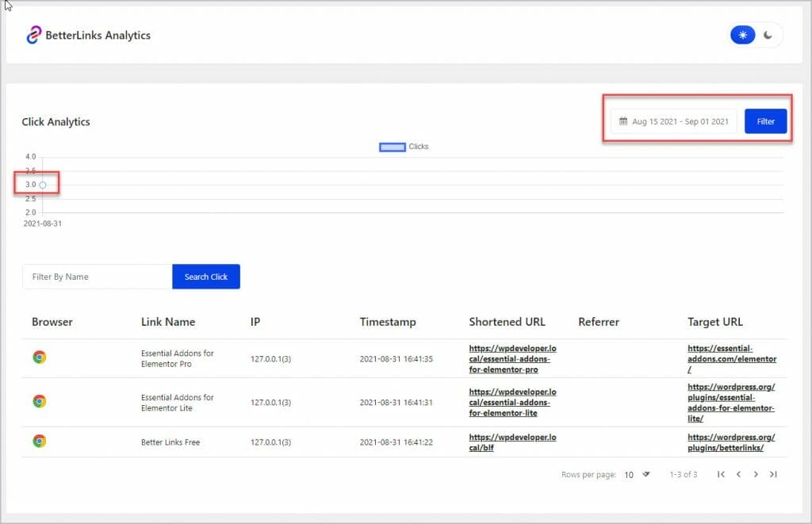Screen dimensions: 812x524
Task: Click Chrome icon in Elementor Pro row
Action: pos(40,358)
